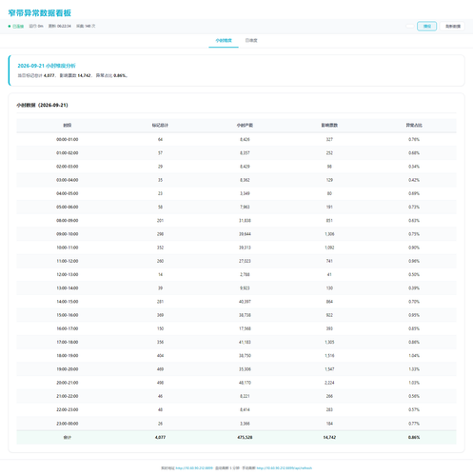
Task: Select the 12:00-13:00 time period cell
Action: (x=68, y=274)
